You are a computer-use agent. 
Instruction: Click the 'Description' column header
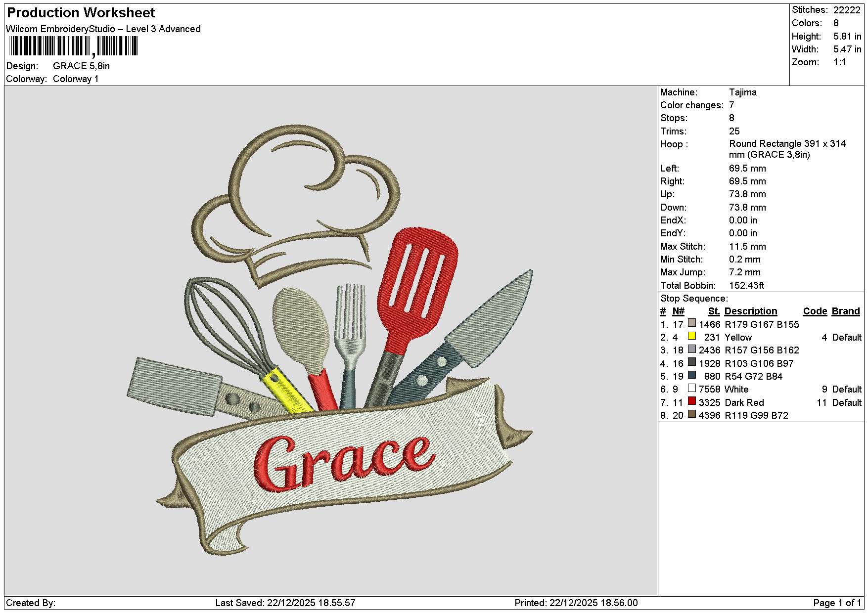(751, 311)
